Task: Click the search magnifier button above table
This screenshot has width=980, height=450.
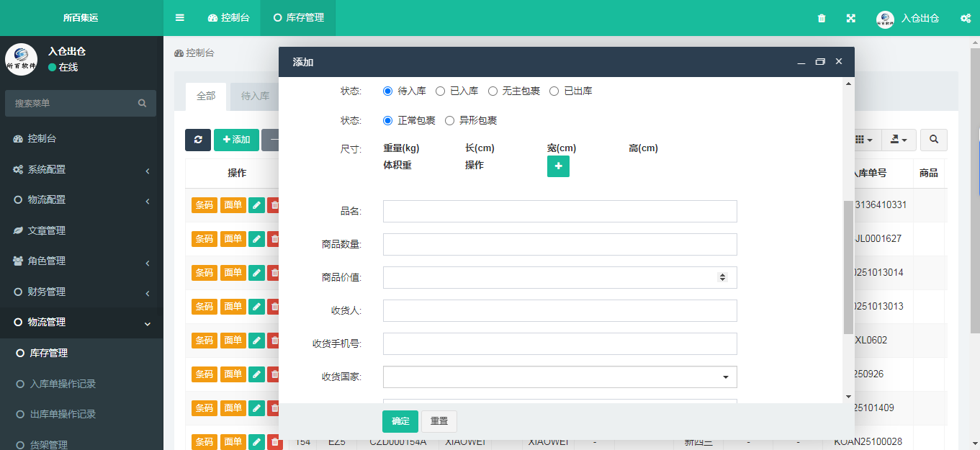Action: [x=934, y=140]
